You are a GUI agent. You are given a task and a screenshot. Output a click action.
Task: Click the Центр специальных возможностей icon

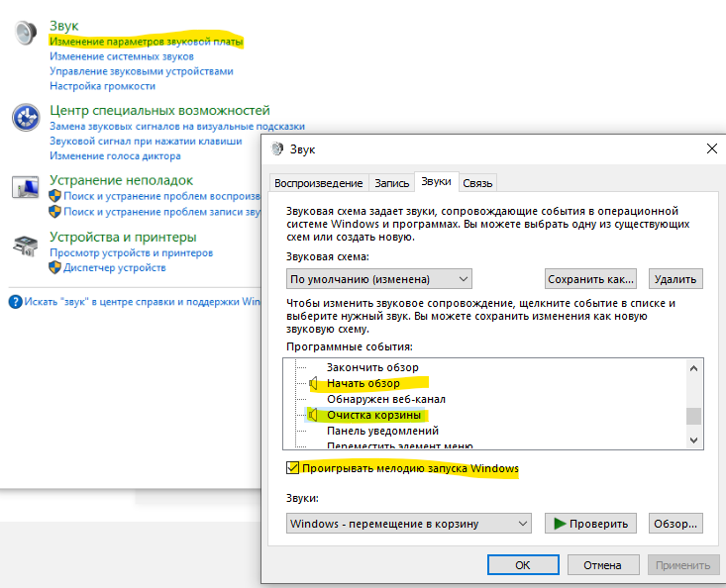(26, 118)
